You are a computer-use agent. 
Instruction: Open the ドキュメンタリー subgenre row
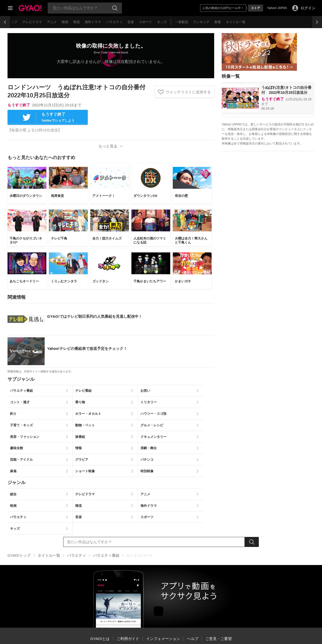(171, 437)
